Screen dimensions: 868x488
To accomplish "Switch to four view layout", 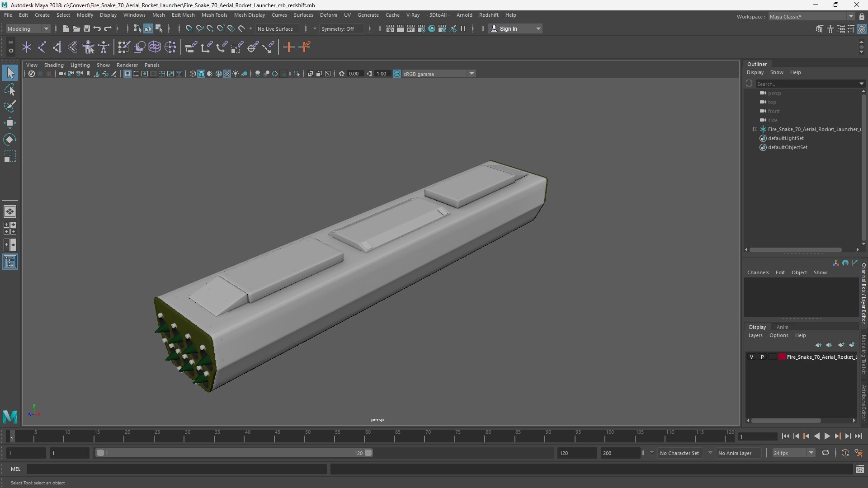I will click(10, 228).
